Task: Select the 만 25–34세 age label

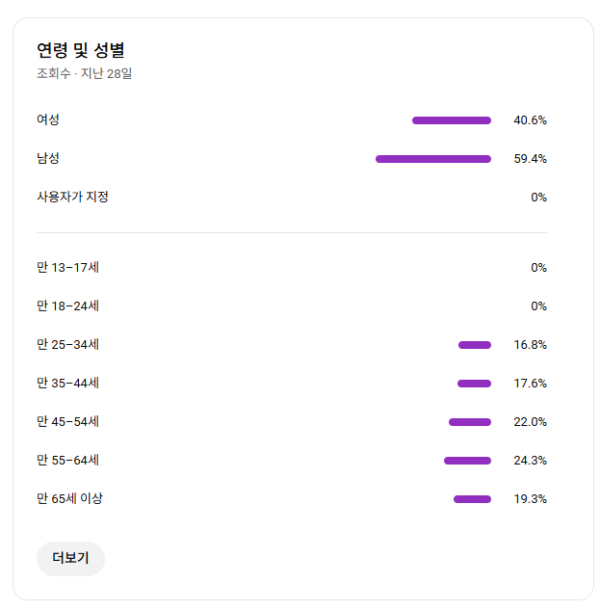Action: tap(67, 345)
